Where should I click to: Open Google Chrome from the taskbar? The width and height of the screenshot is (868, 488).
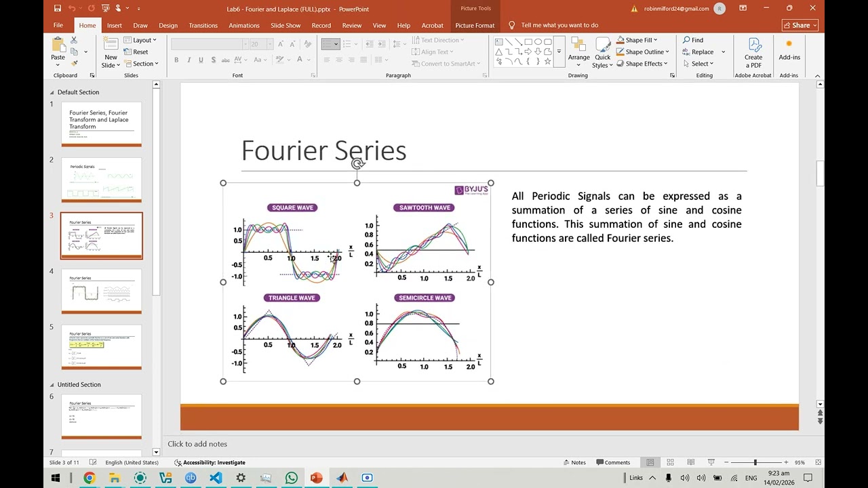click(89, 478)
